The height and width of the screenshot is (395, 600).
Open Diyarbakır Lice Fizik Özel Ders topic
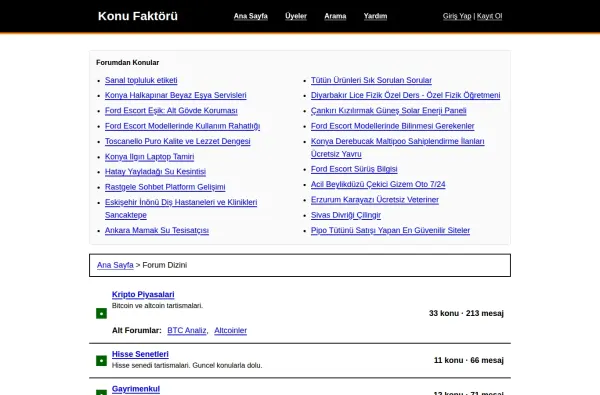click(x=406, y=95)
